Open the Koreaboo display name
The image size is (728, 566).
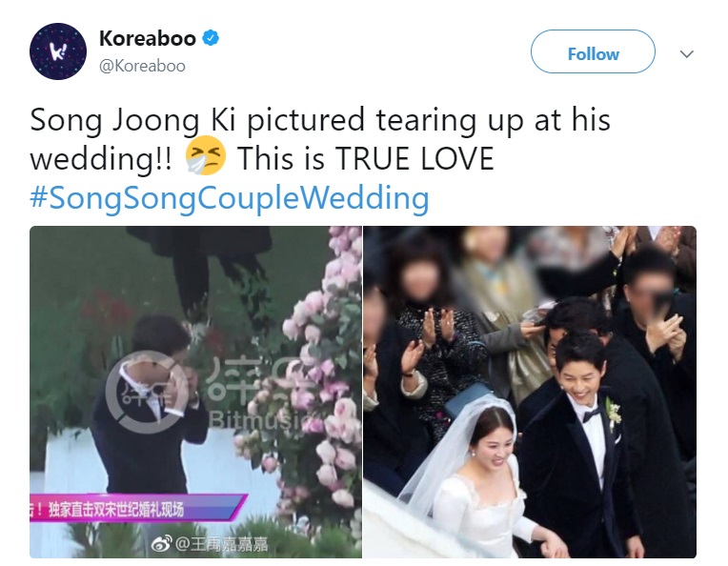(x=147, y=38)
